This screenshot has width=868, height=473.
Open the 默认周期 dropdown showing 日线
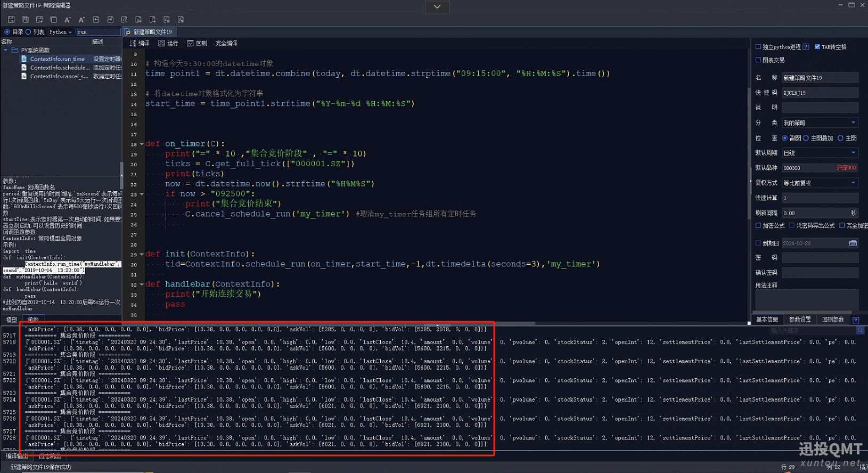(x=820, y=153)
